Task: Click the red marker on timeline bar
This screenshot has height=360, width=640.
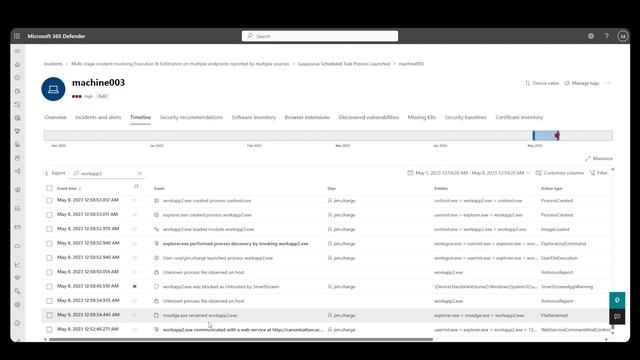Action: click(x=557, y=135)
